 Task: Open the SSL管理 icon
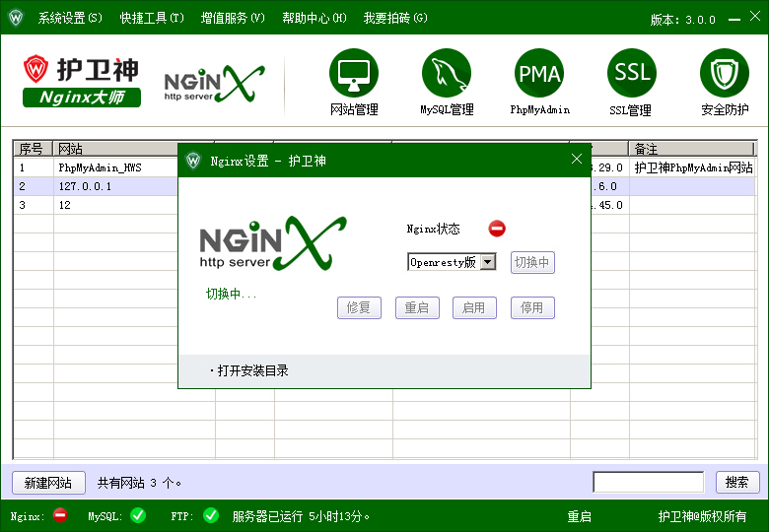[631, 74]
